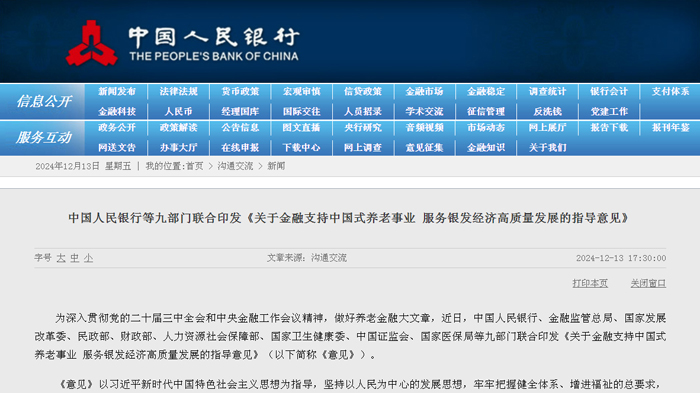
Task: Open 下载中心 download center
Action: coord(301,147)
